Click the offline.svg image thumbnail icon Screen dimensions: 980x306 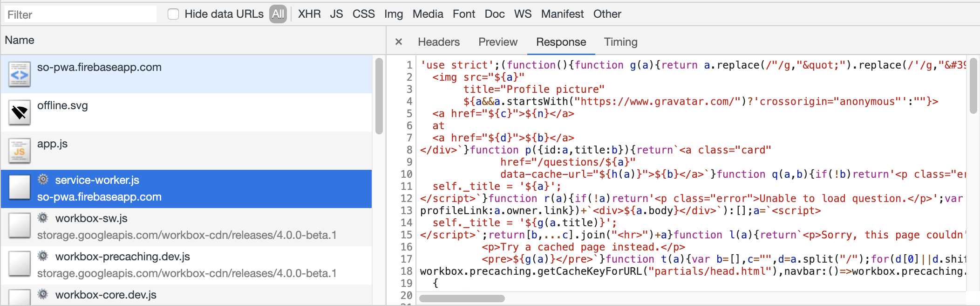20,112
